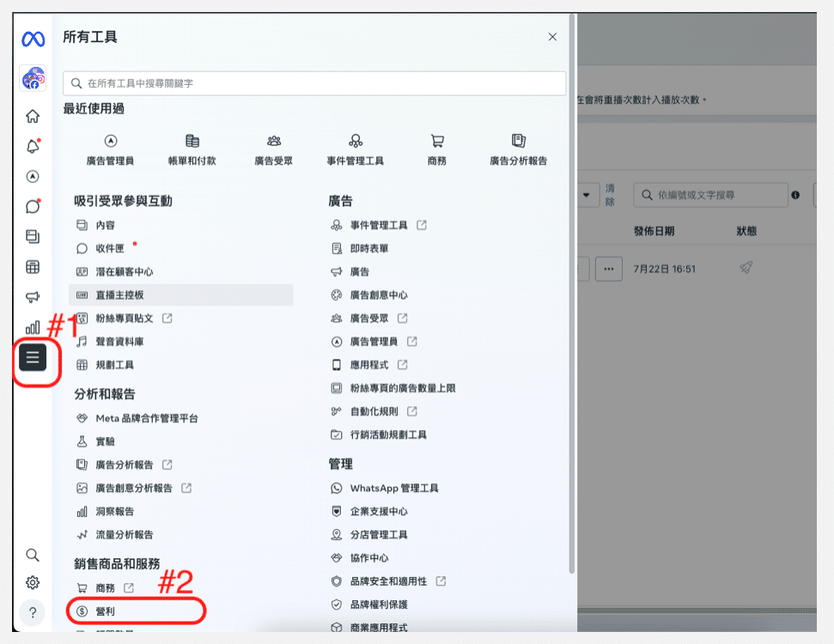Open notifications bell icon
This screenshot has height=644, width=834.
point(33,146)
